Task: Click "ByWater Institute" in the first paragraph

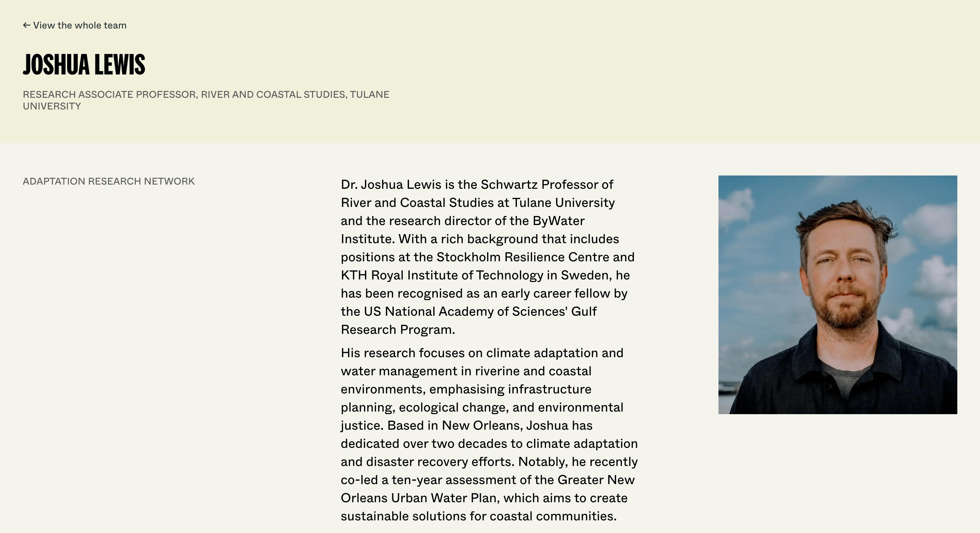Action: [x=558, y=221]
